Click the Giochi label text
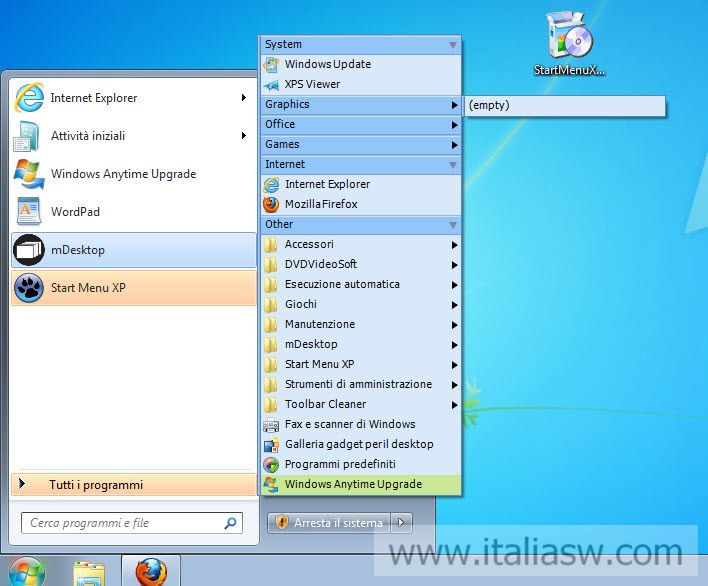The height and width of the screenshot is (586, 708). [x=301, y=304]
